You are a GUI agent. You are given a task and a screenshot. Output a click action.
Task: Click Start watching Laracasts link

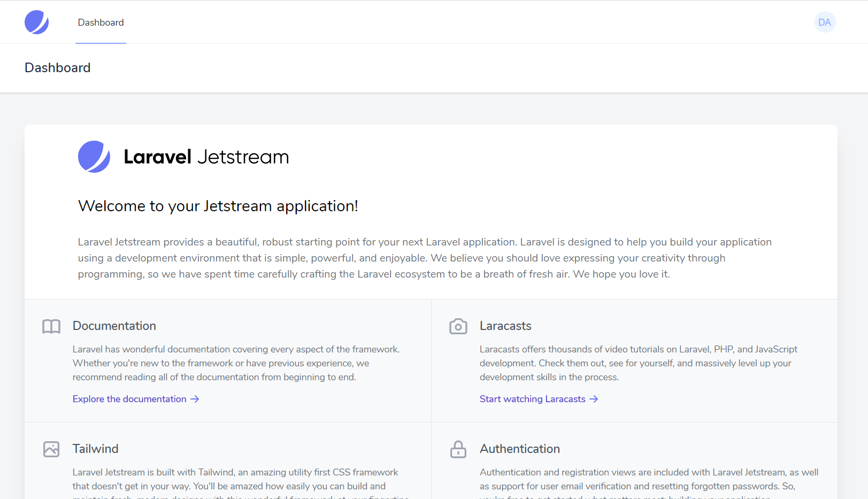coord(539,399)
